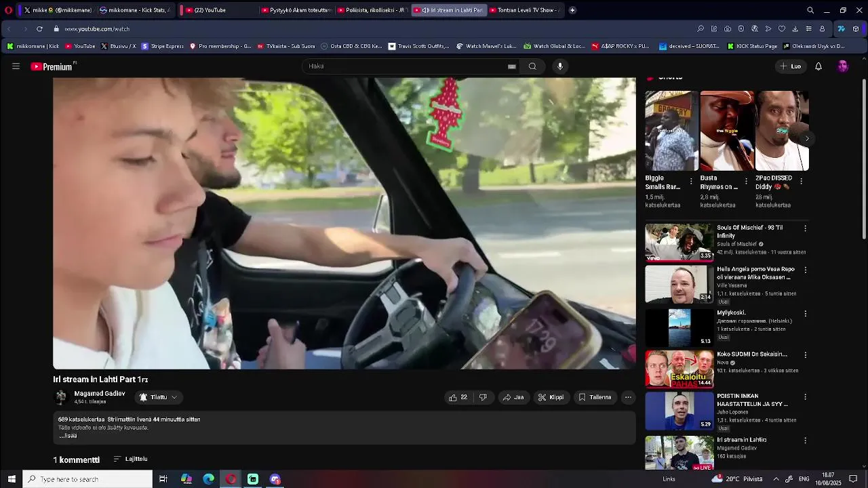Open Myllykoski video thumbnail

(679, 327)
